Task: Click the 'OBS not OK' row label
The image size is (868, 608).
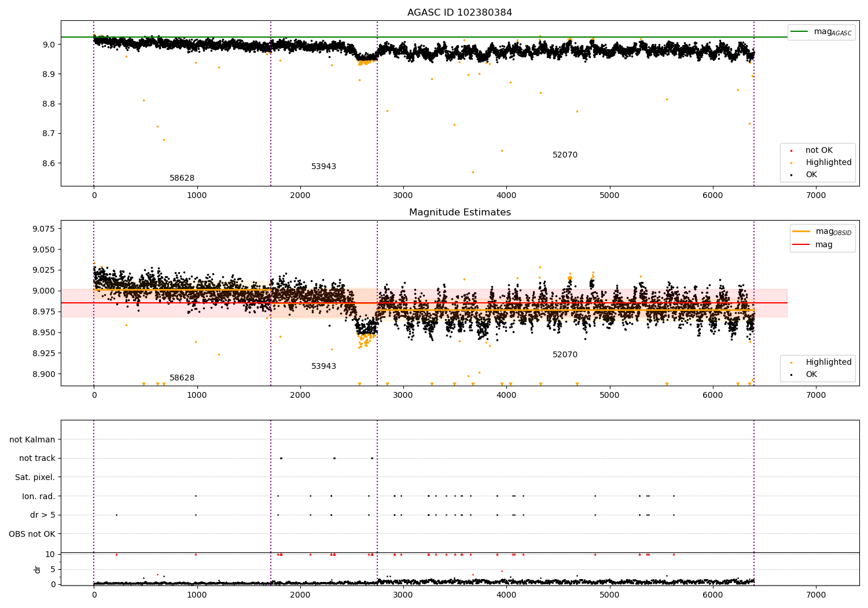Action: [x=32, y=534]
